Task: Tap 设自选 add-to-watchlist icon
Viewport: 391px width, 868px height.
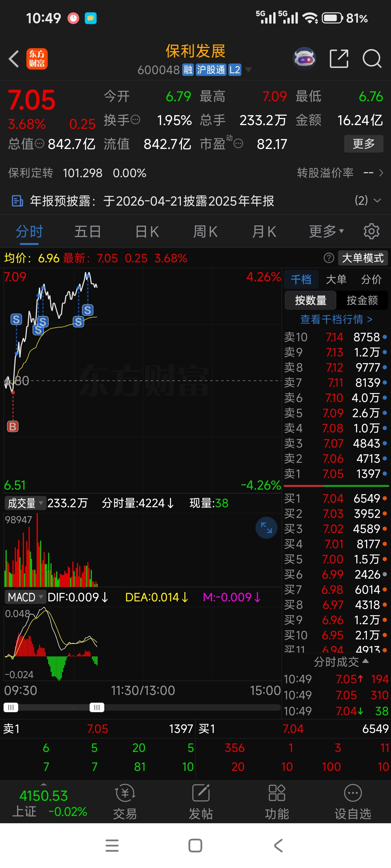Action: pos(353,793)
